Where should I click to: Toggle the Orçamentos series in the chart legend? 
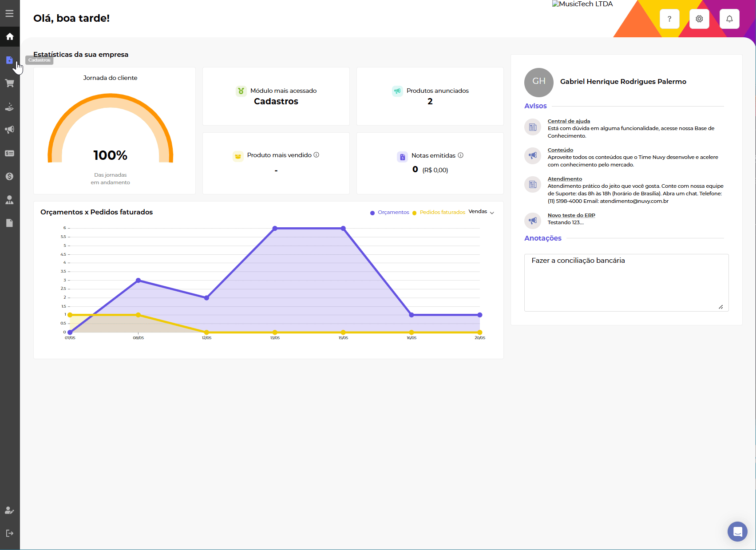click(x=390, y=213)
